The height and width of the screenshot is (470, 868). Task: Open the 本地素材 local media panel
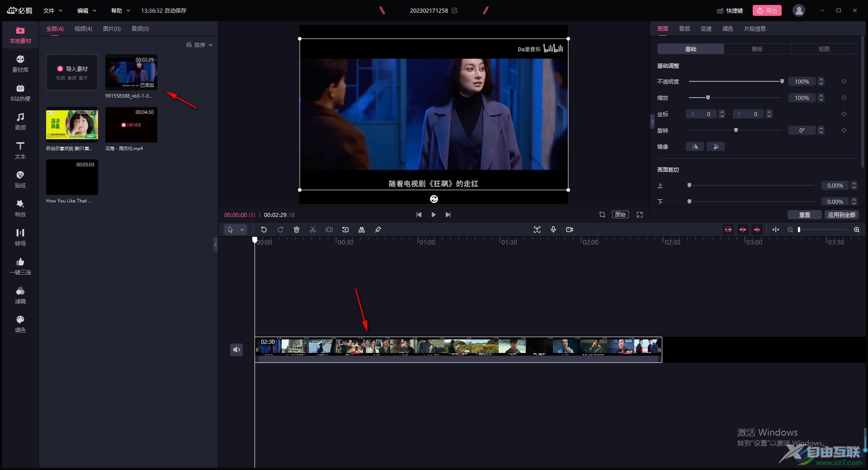coord(20,35)
